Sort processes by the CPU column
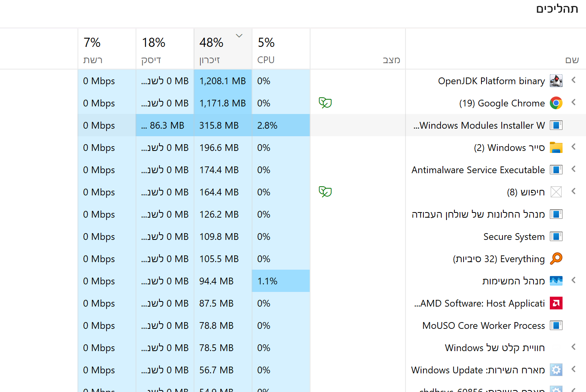586x392 pixels. (x=281, y=49)
